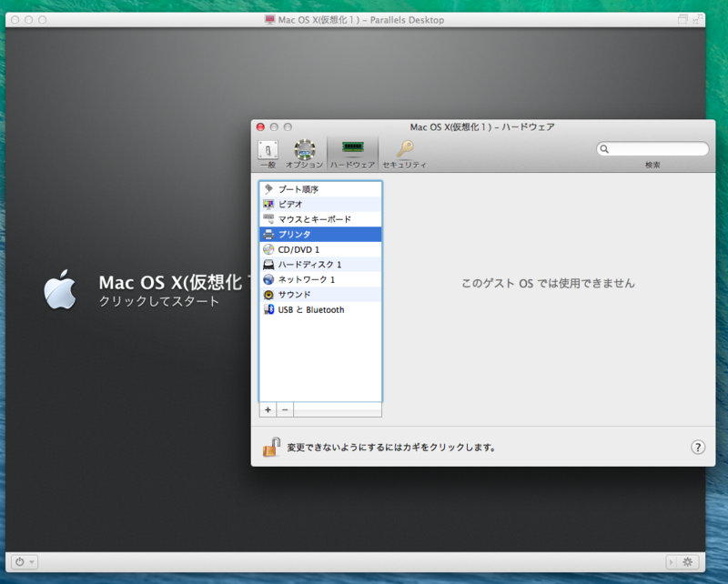Click the keyboard and mouse icon
This screenshot has height=584, width=728.
(x=268, y=219)
